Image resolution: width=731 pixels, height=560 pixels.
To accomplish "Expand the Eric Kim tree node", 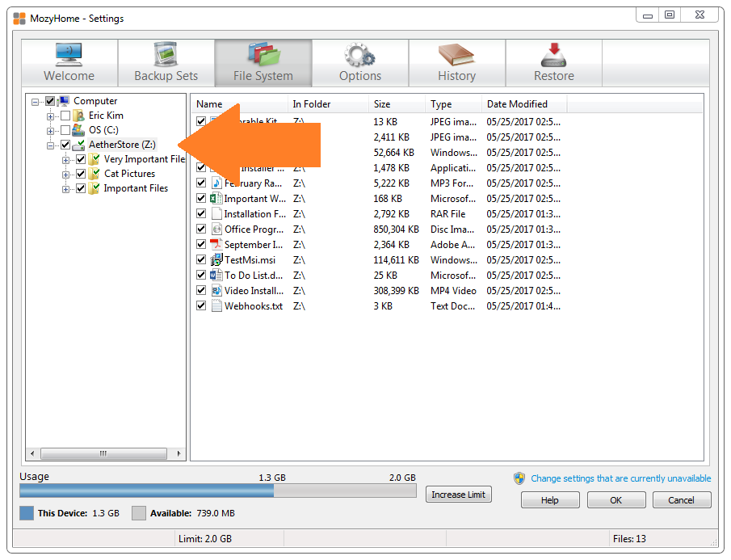I will [50, 116].
